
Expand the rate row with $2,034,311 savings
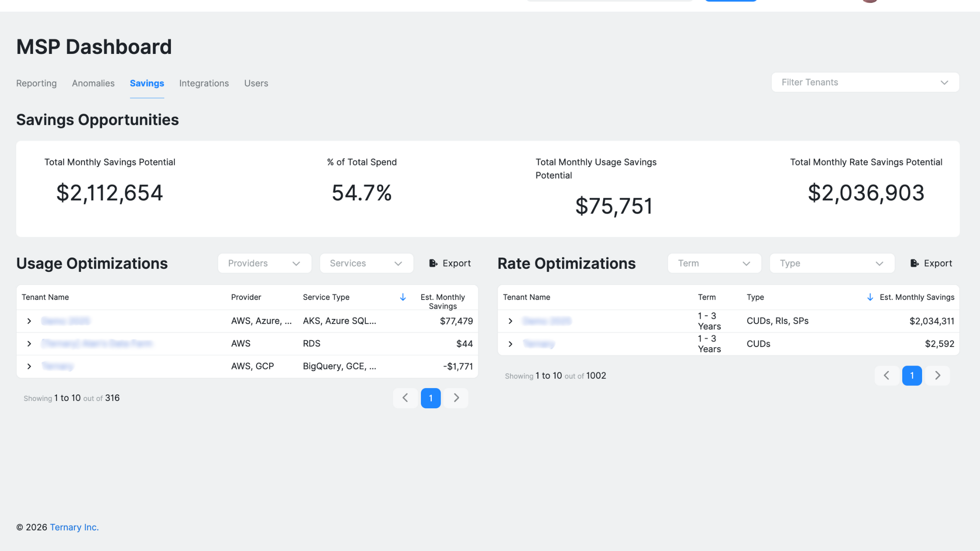point(510,321)
